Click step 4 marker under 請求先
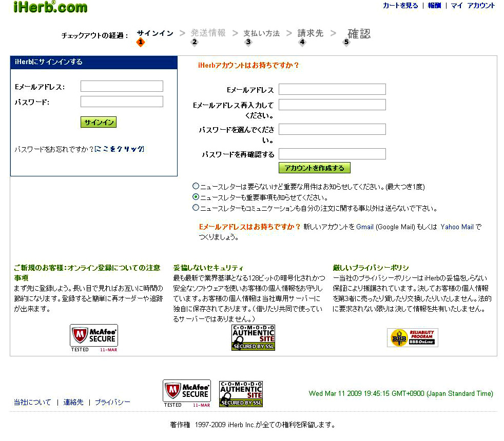 coord(302,42)
